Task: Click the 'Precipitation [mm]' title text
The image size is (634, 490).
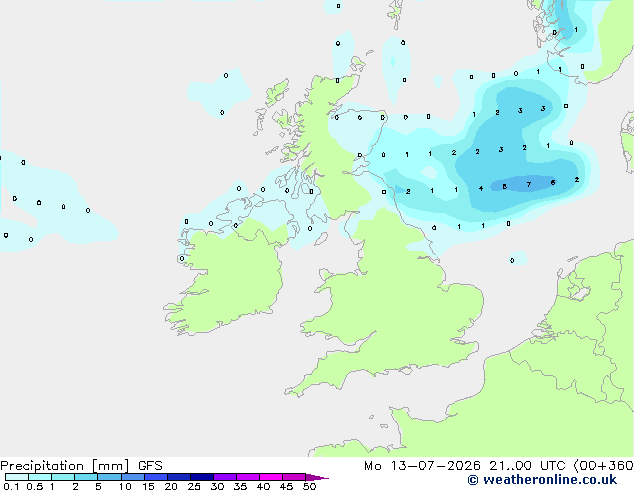Action: coord(65,466)
